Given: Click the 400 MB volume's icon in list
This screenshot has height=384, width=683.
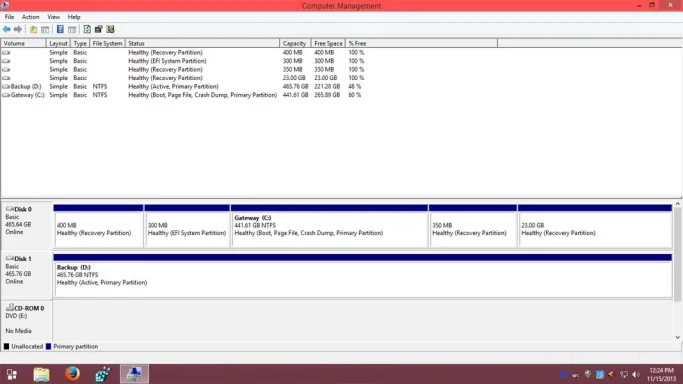Looking at the screenshot, I should pyautogui.click(x=6, y=52).
